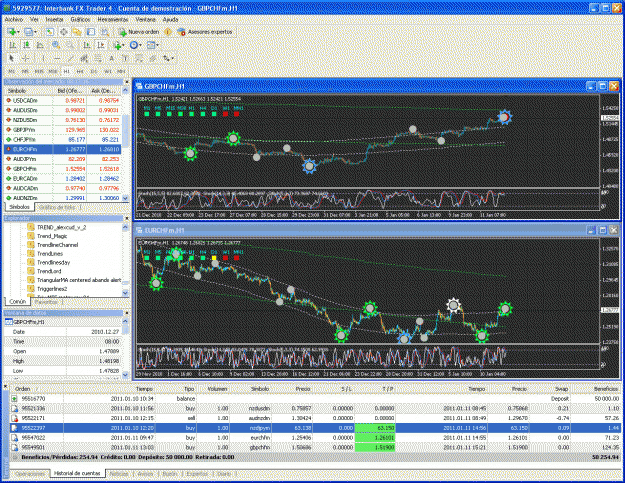
Task: Switch the timeframe to H4
Action: (x=80, y=71)
